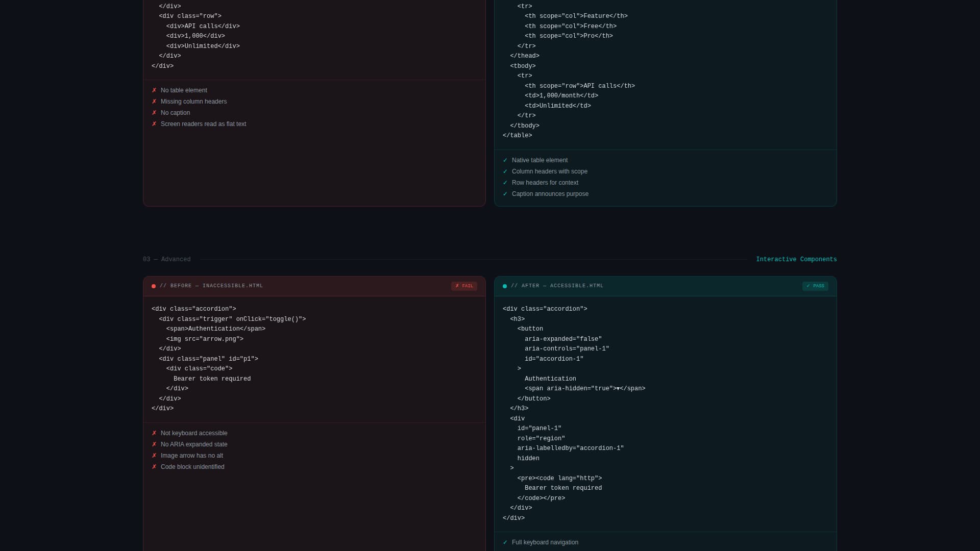Click the checkmark beside "Native table element"
Screen dimensions: 980x551
[x=505, y=160]
